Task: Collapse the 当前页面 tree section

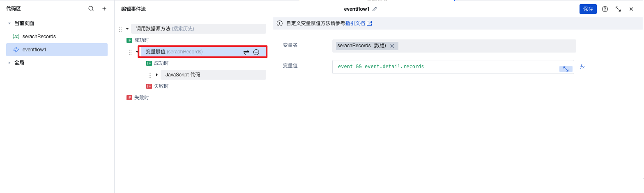Action: point(9,23)
